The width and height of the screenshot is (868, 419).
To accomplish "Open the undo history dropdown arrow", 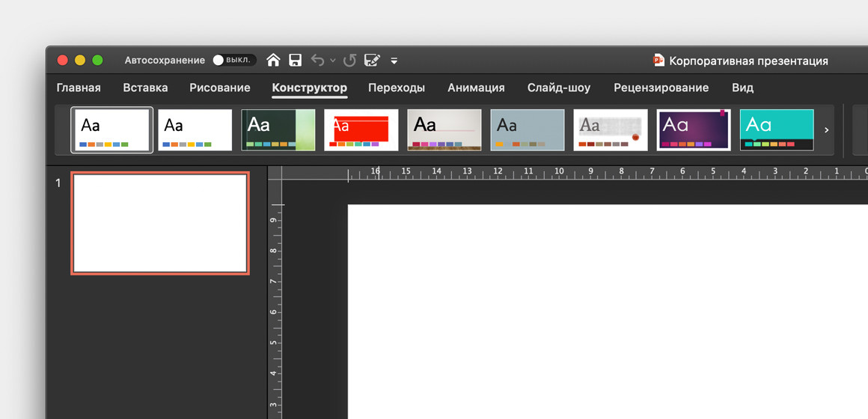I will coord(333,61).
